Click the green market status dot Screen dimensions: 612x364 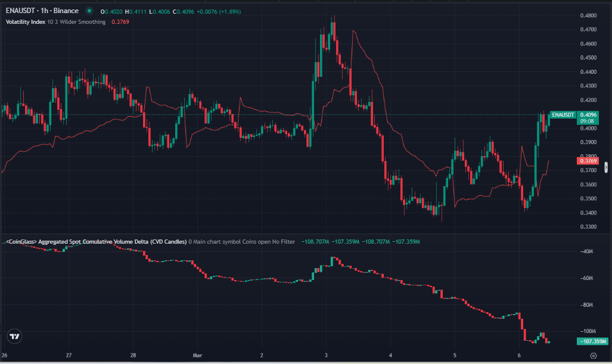[89, 11]
